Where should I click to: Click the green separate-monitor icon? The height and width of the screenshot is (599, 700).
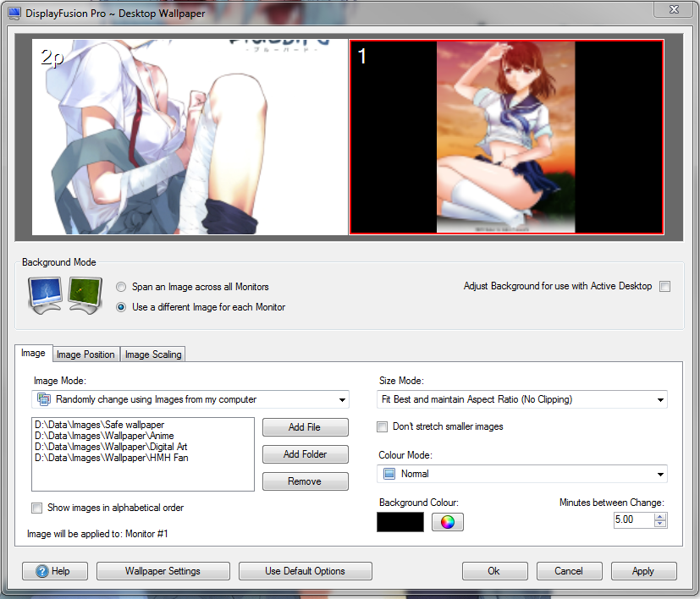(x=85, y=295)
